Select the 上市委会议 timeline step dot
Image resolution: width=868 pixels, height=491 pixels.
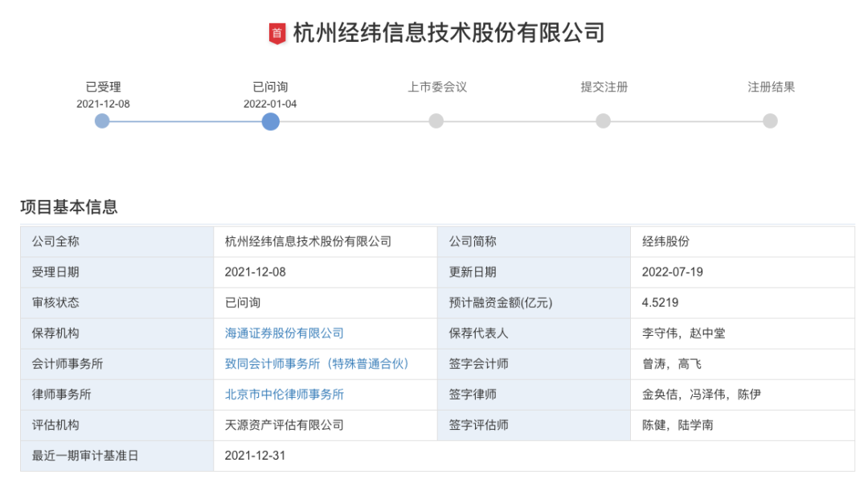(x=436, y=121)
